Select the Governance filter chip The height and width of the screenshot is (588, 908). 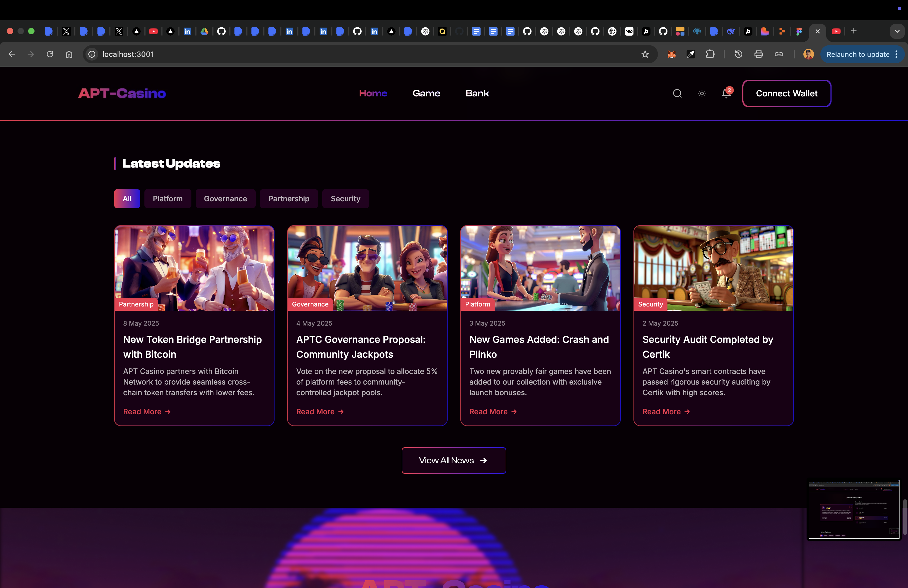(225, 198)
